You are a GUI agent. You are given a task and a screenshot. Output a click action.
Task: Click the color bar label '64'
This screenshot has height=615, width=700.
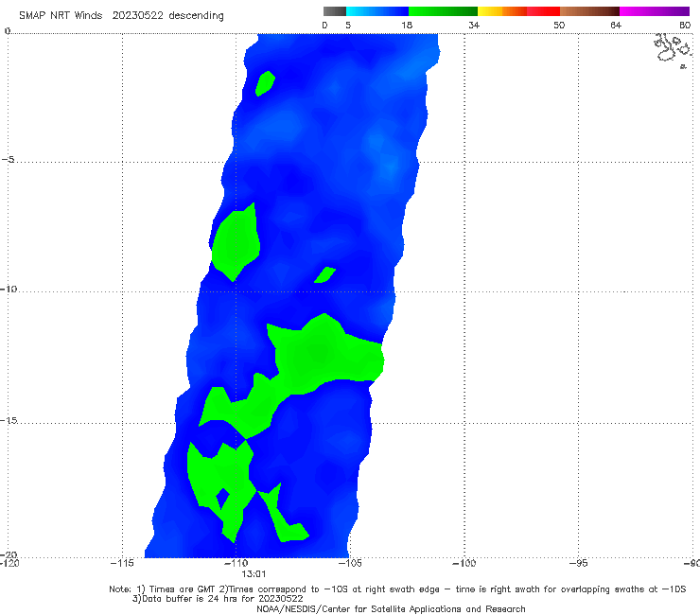pyautogui.click(x=616, y=26)
